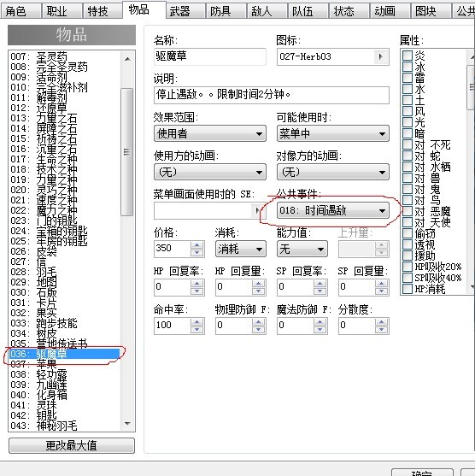Select item 033: 跑步技能

64,323
